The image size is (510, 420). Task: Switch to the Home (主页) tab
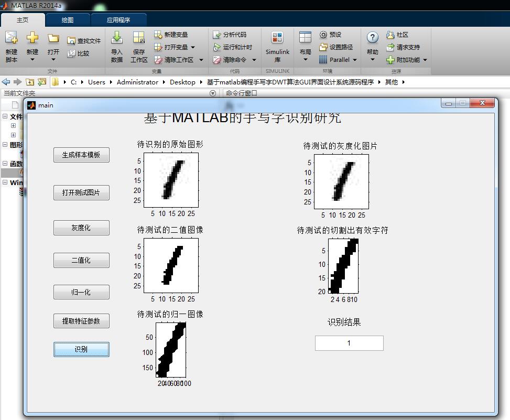[x=23, y=20]
